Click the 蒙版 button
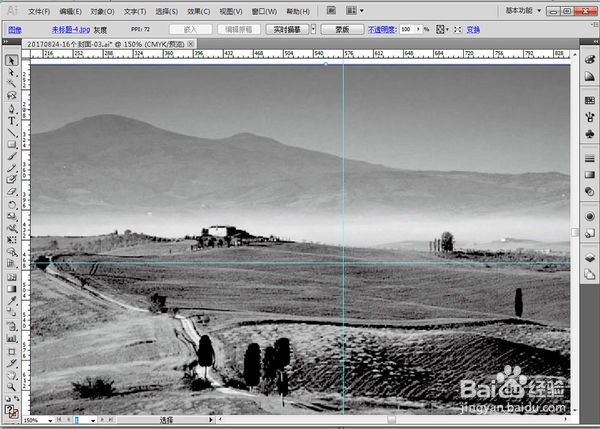The image size is (600, 429). 342,29
